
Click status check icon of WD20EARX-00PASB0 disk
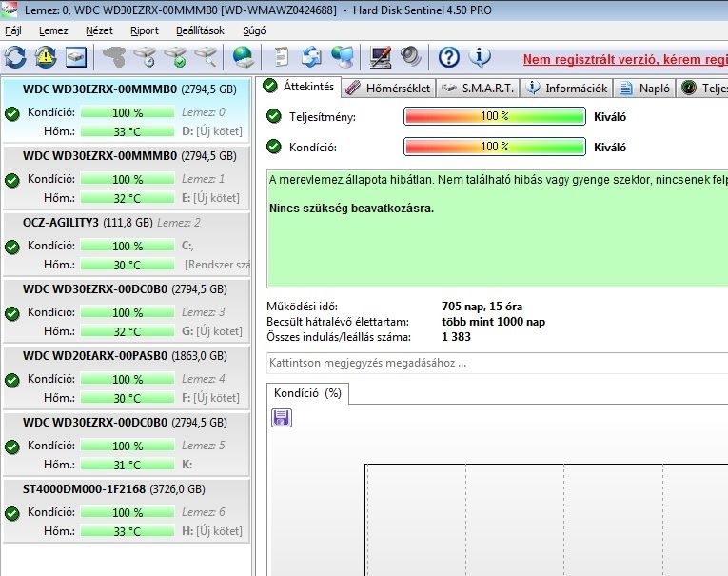(x=12, y=380)
